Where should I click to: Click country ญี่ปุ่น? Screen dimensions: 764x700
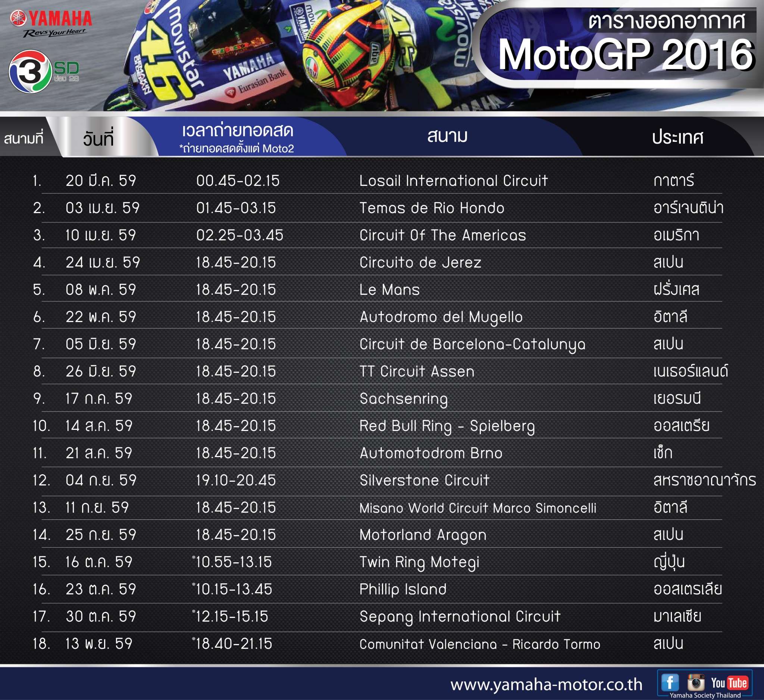pos(669,563)
